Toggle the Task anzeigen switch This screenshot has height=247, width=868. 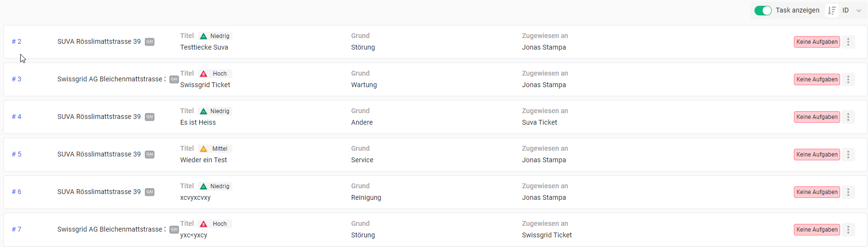tap(763, 11)
